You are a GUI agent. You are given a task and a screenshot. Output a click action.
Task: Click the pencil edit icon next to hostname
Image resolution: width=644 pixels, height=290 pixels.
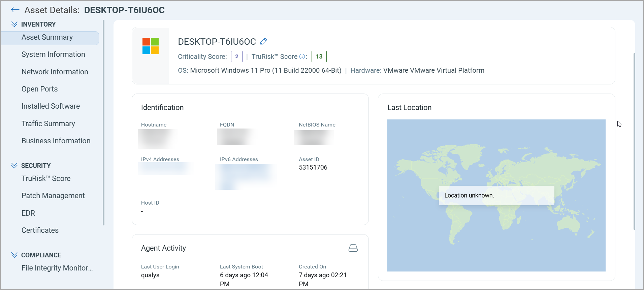(x=264, y=41)
